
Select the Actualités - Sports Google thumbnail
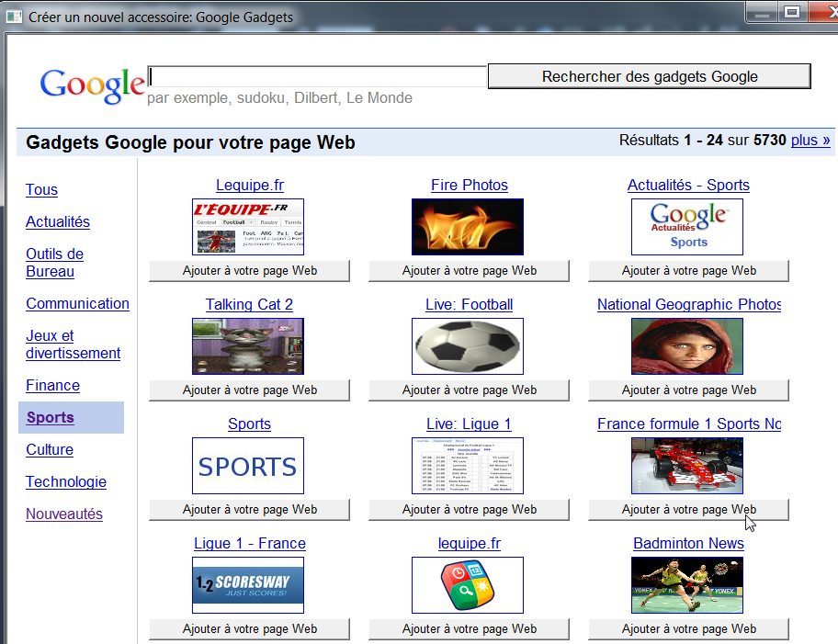tap(687, 227)
